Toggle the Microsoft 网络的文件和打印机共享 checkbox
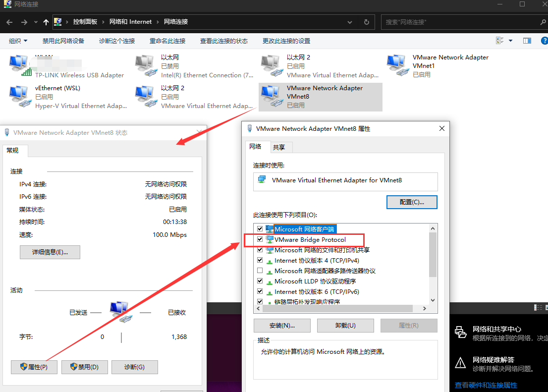The height and width of the screenshot is (392, 548). pos(260,250)
